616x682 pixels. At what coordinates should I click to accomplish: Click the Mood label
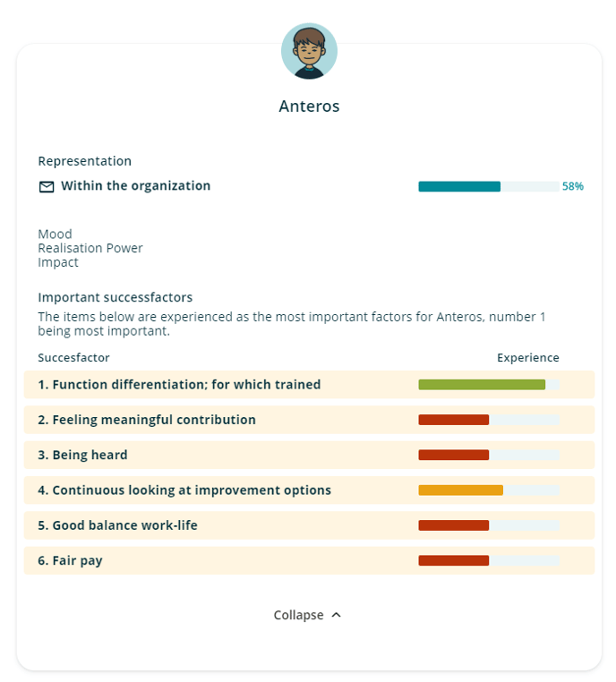pyautogui.click(x=55, y=234)
